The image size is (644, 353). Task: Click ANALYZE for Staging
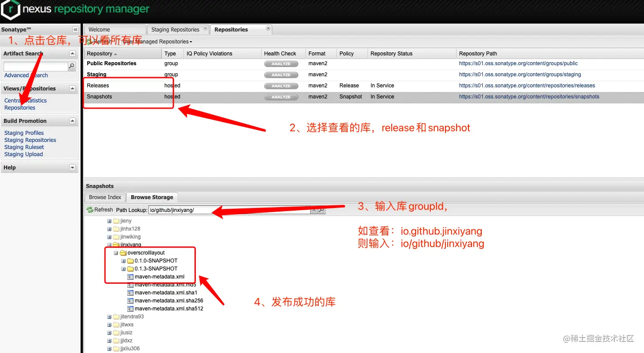(281, 75)
